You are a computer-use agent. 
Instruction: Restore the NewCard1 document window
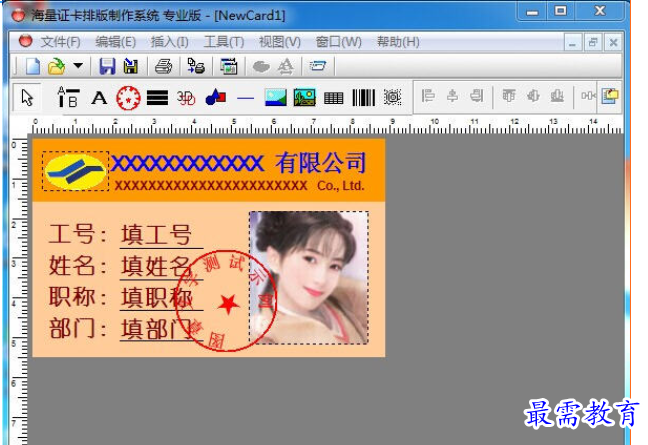click(593, 42)
